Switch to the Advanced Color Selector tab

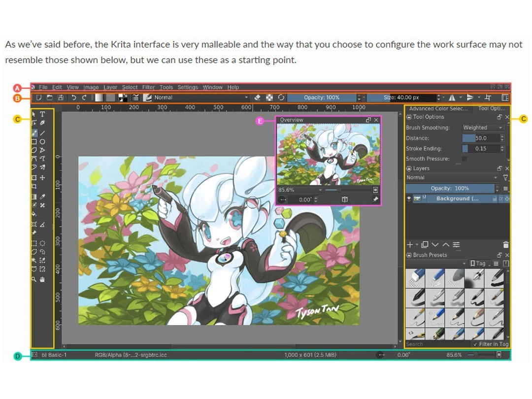tap(437, 108)
